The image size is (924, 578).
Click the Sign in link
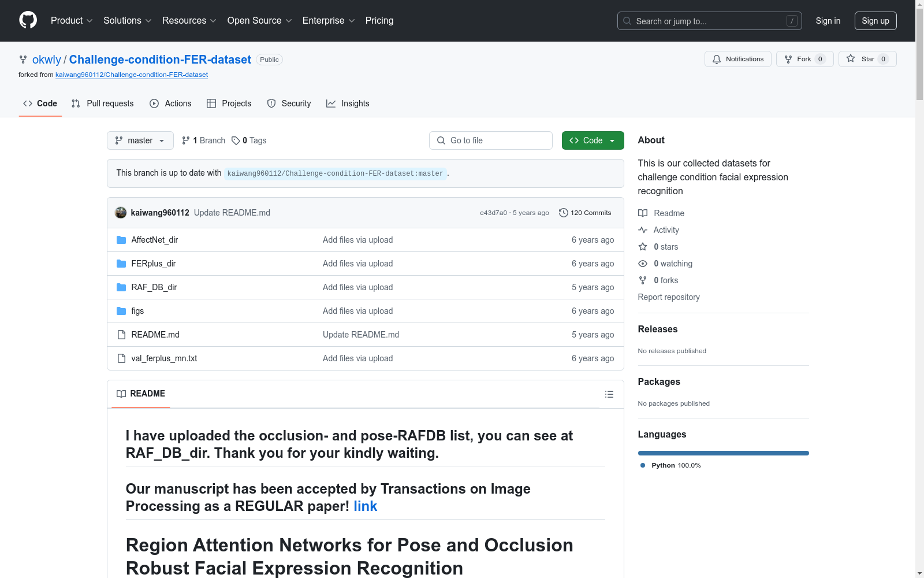[828, 21]
